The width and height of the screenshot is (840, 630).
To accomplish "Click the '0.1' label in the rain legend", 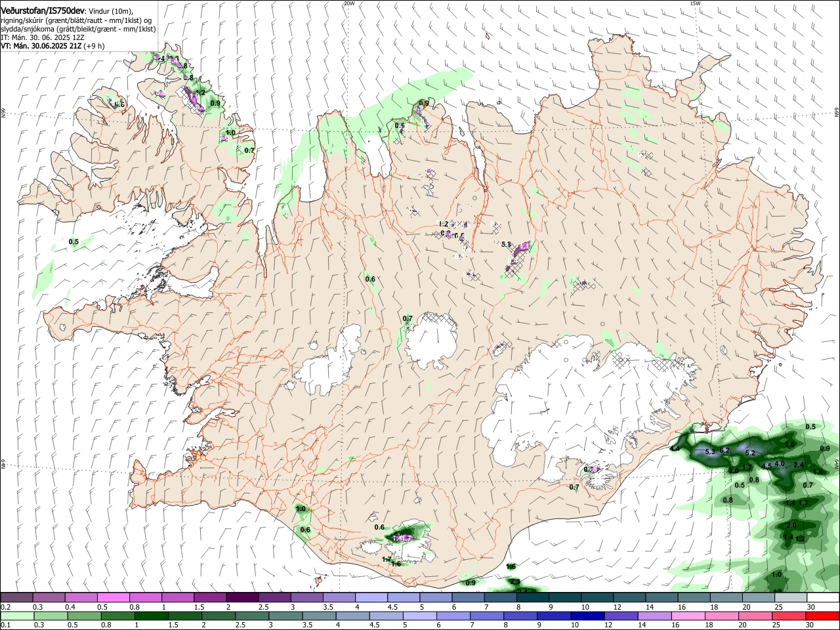I will point(6,625).
